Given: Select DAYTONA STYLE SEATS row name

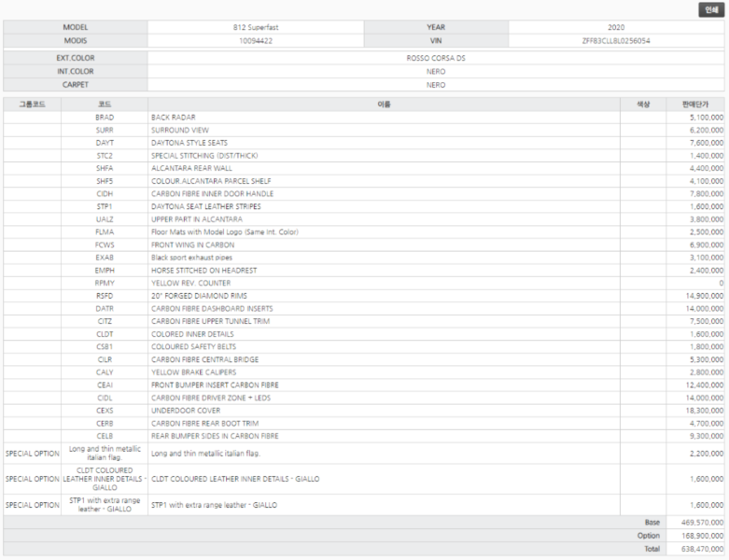Looking at the screenshot, I should (189, 143).
